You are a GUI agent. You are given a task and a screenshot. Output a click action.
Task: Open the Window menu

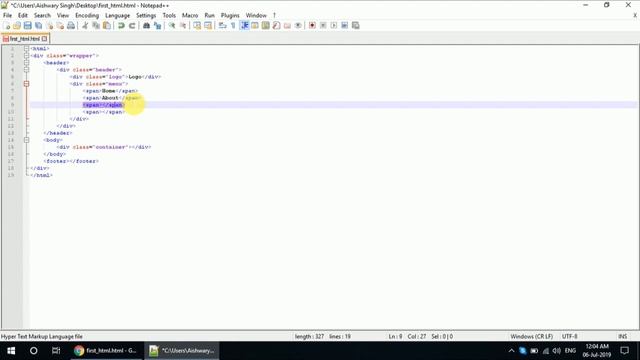coord(256,16)
